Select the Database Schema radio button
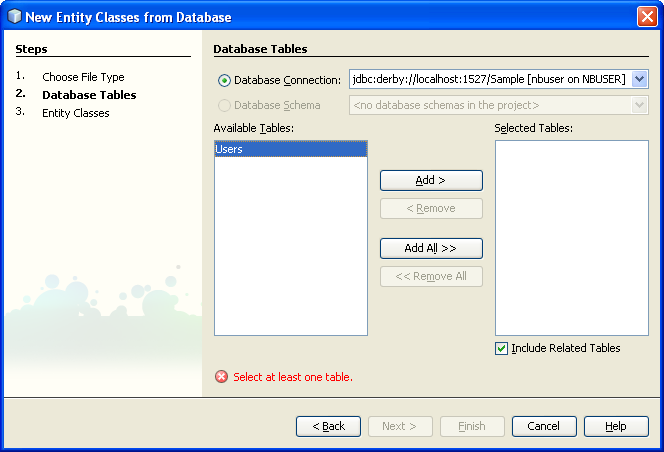This screenshot has height=452, width=664. point(224,105)
